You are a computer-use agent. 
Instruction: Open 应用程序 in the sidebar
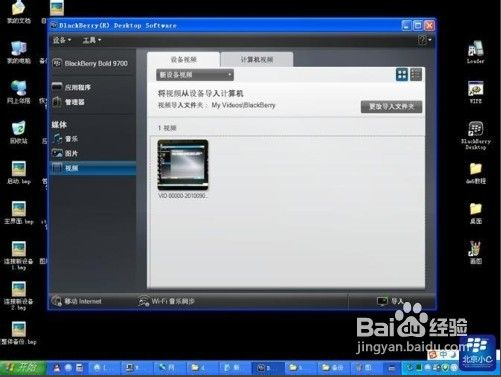[72, 87]
